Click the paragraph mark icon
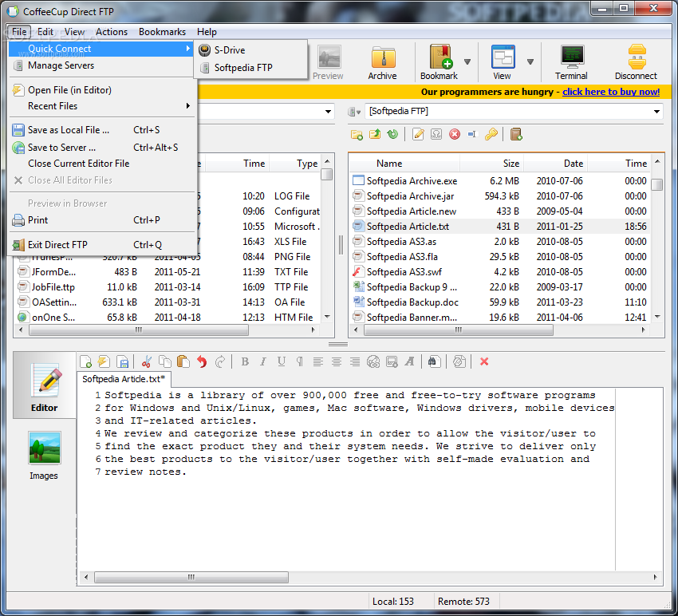The width and height of the screenshot is (678, 616). [300, 361]
